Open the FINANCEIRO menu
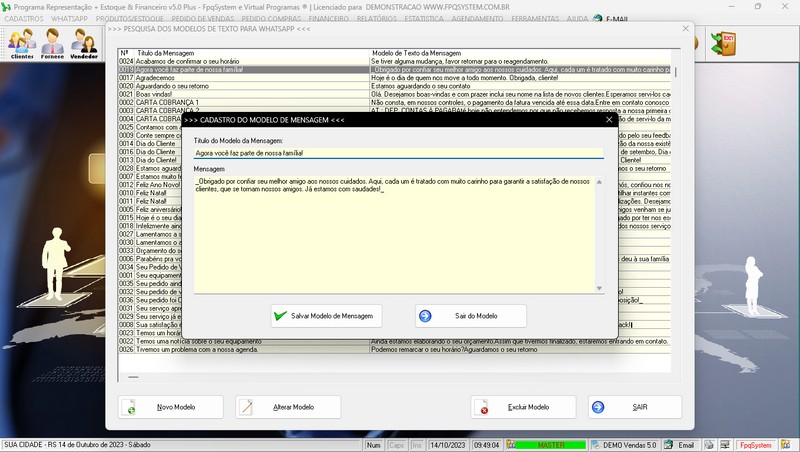The height and width of the screenshot is (452, 800). tap(329, 18)
